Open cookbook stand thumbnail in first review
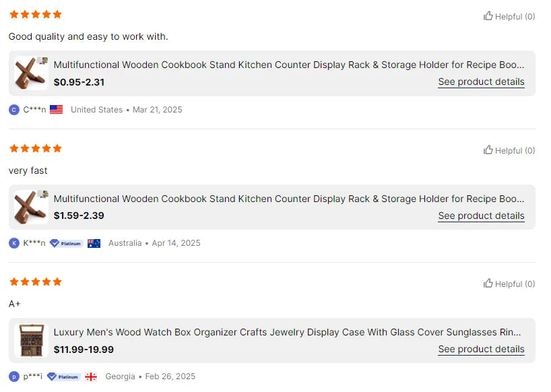Screen dimensions: 551x392 tap(31, 73)
